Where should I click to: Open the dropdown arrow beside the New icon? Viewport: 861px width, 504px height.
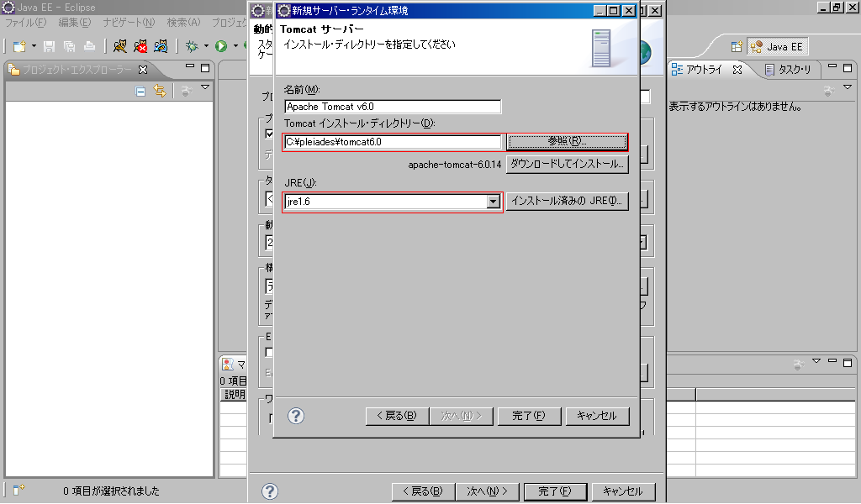pyautogui.click(x=34, y=46)
